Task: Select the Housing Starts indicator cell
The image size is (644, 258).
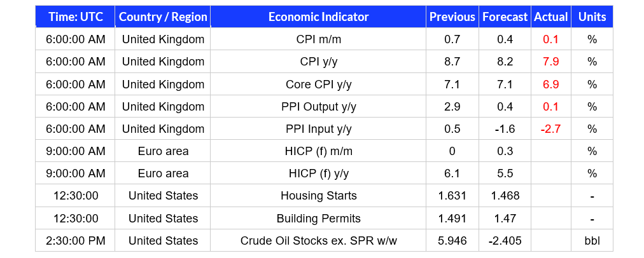Action: click(318, 196)
